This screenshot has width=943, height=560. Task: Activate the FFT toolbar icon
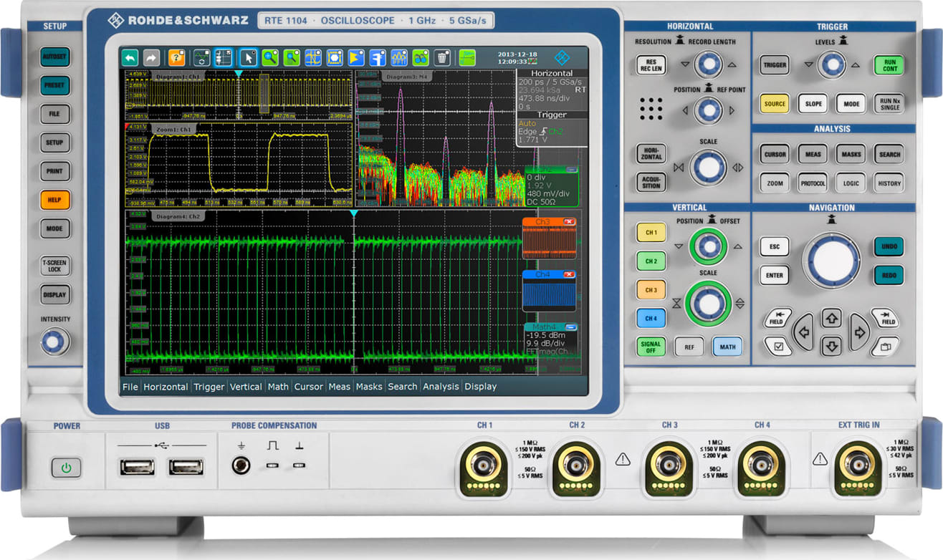pos(399,57)
